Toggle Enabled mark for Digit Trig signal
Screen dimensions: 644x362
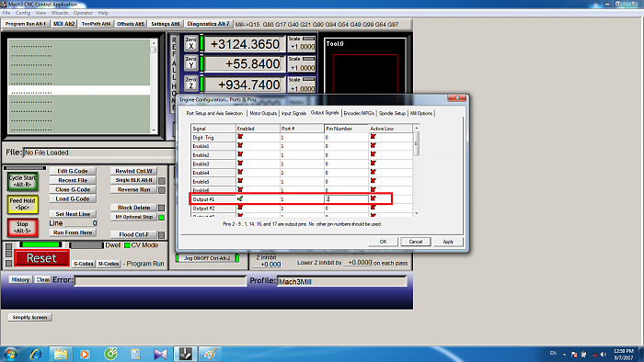click(240, 137)
